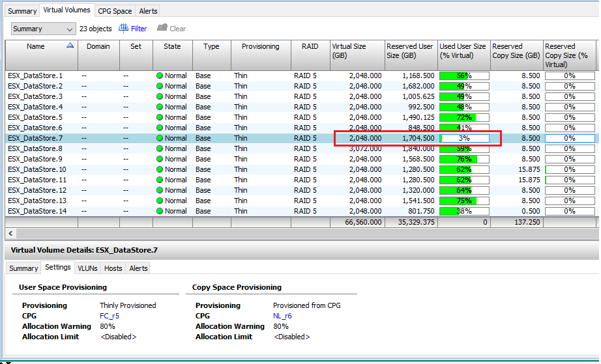The image size is (601, 364).
Task: Click green status icon for ESX_DataStore.5
Action: pyautogui.click(x=160, y=117)
